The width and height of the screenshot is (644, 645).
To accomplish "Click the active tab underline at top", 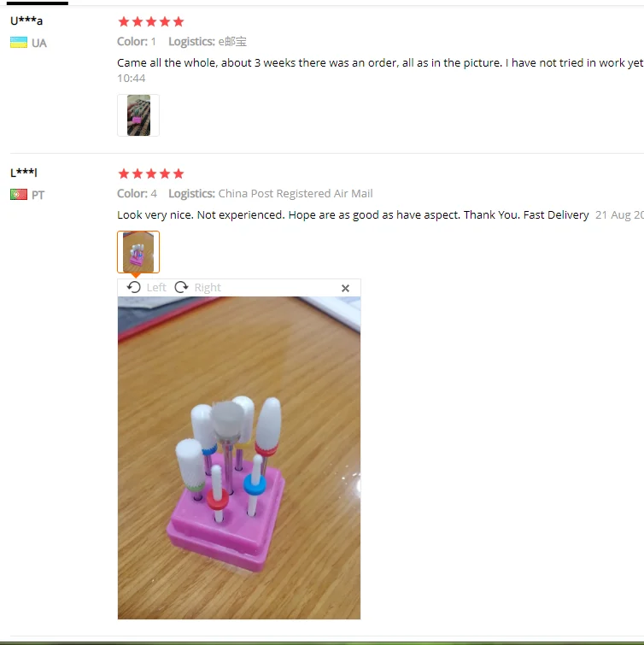I will (x=38, y=3).
